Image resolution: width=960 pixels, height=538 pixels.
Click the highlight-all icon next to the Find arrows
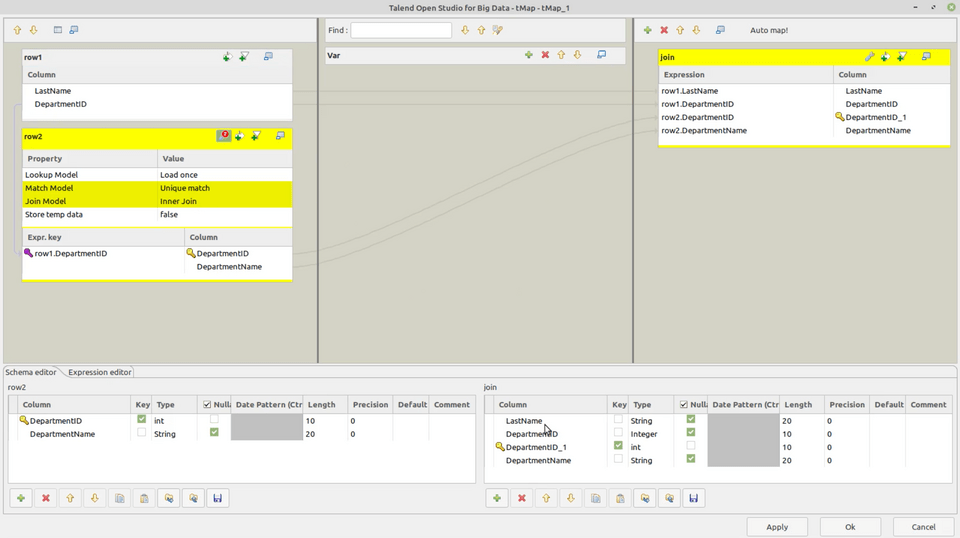tap(498, 30)
